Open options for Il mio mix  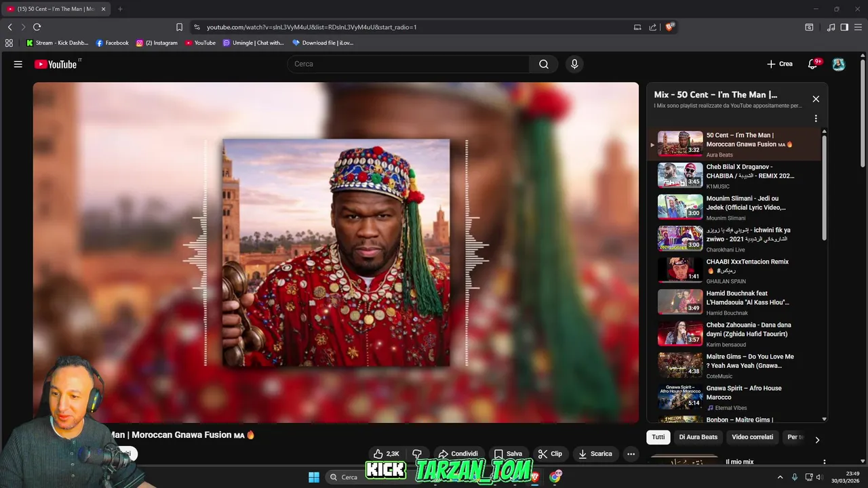[x=825, y=462]
